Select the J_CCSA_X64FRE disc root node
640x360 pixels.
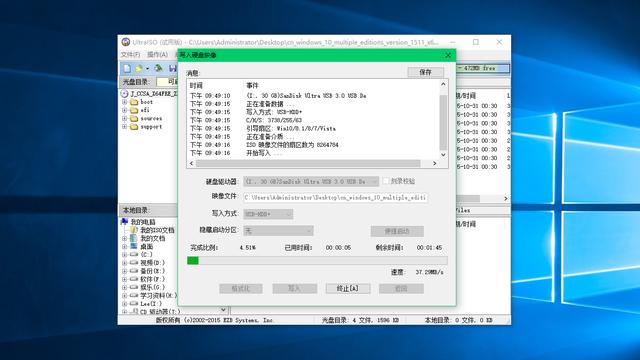(x=153, y=93)
